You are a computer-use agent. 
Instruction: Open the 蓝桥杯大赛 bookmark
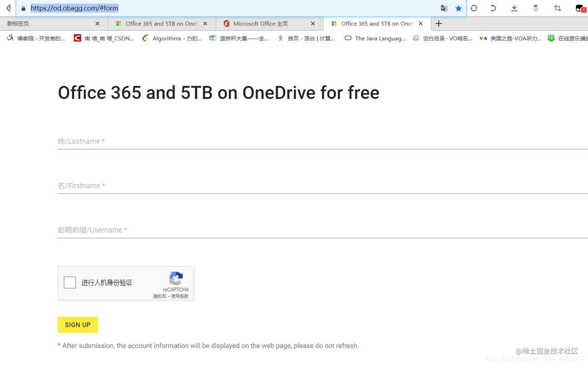[x=239, y=38]
